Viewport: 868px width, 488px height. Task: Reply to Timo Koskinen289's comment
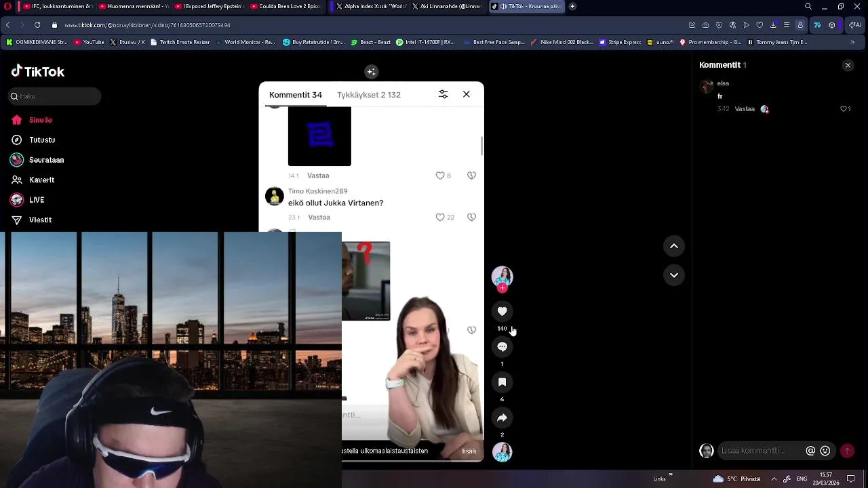pyautogui.click(x=319, y=218)
